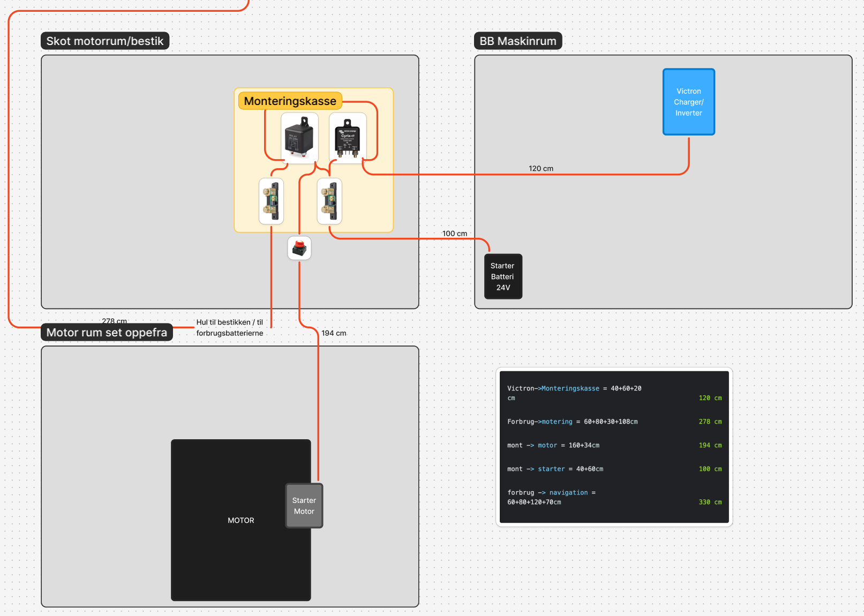The height and width of the screenshot is (616, 864).
Task: Select the 194 cm cable label
Action: pos(334,333)
